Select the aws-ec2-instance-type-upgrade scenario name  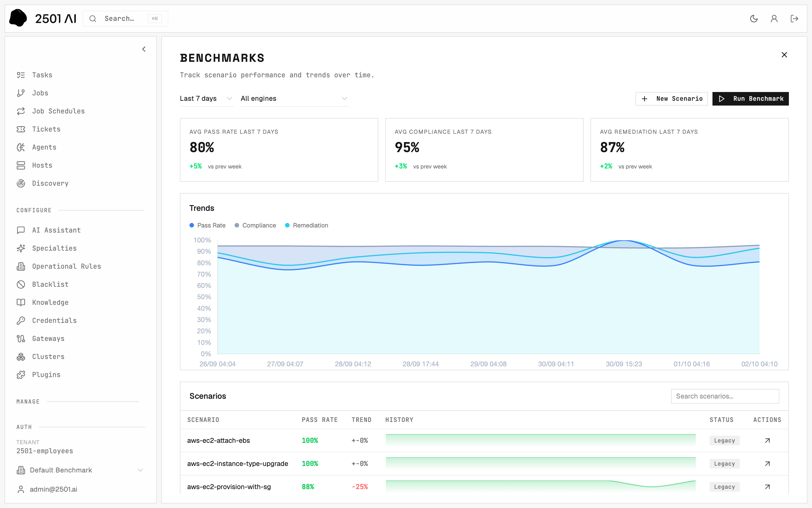[x=238, y=464]
